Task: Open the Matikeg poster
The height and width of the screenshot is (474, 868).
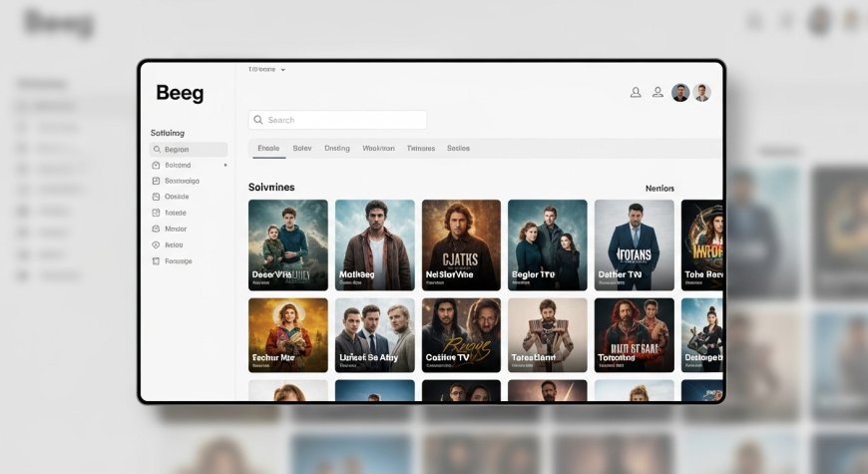Action: 375,244
